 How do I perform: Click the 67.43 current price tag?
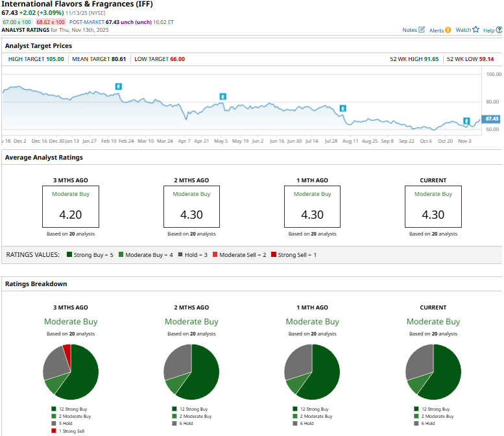(490, 119)
